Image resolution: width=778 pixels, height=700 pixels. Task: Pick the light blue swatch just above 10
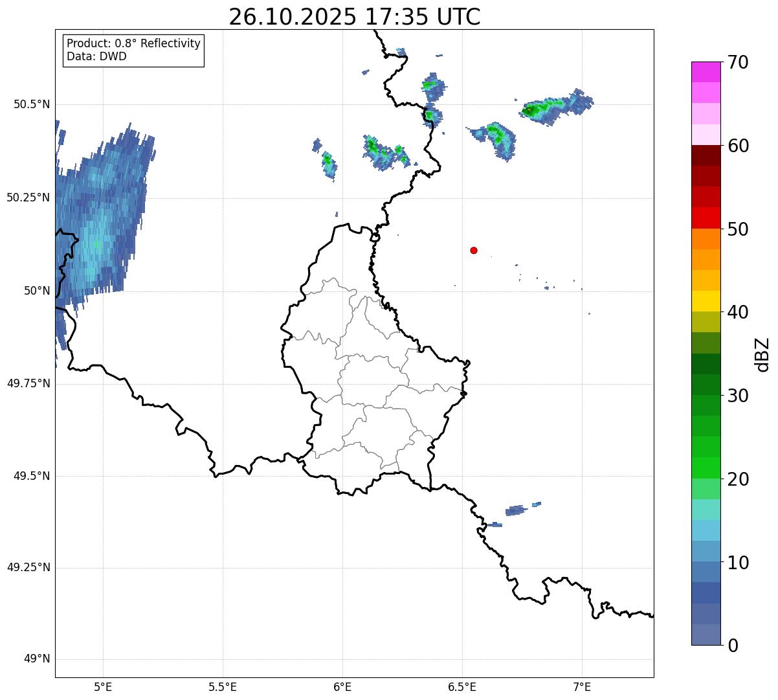(706, 551)
